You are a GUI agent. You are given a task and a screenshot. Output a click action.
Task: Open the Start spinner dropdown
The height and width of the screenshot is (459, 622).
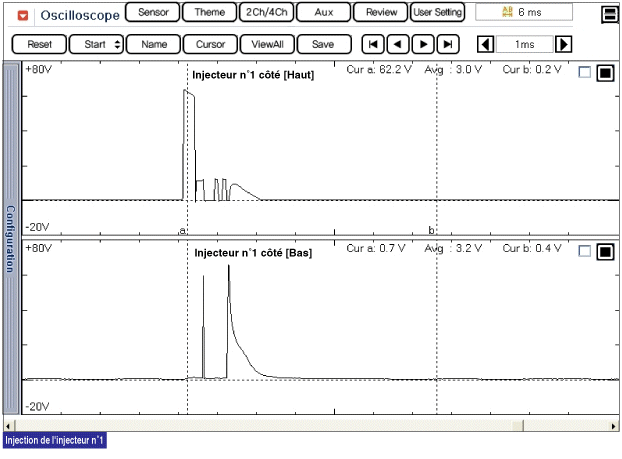point(118,45)
